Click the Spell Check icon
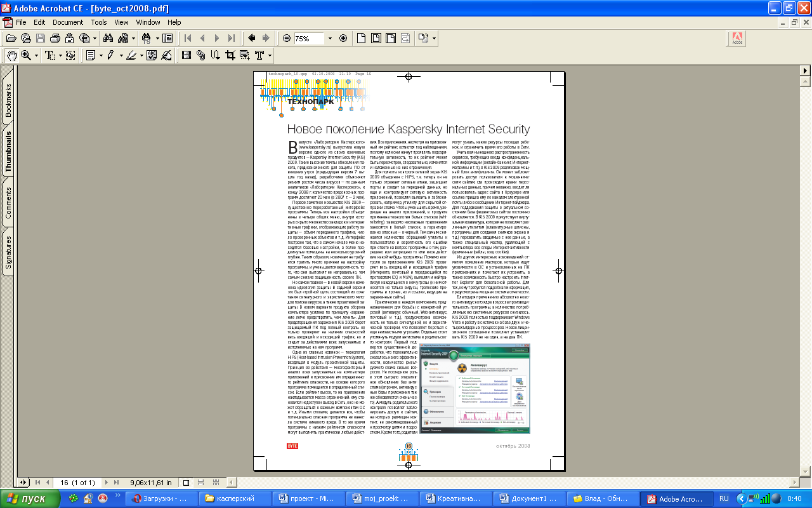 tap(152, 55)
